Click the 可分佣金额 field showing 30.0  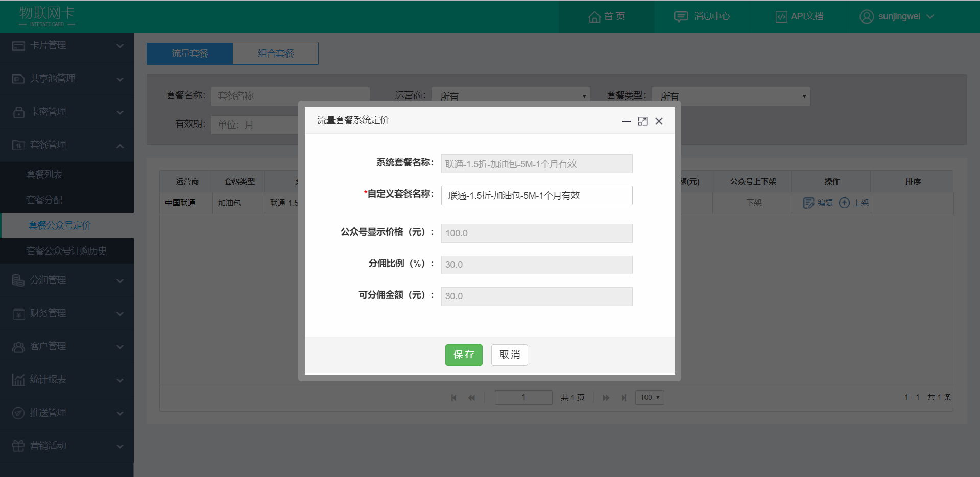(x=537, y=296)
